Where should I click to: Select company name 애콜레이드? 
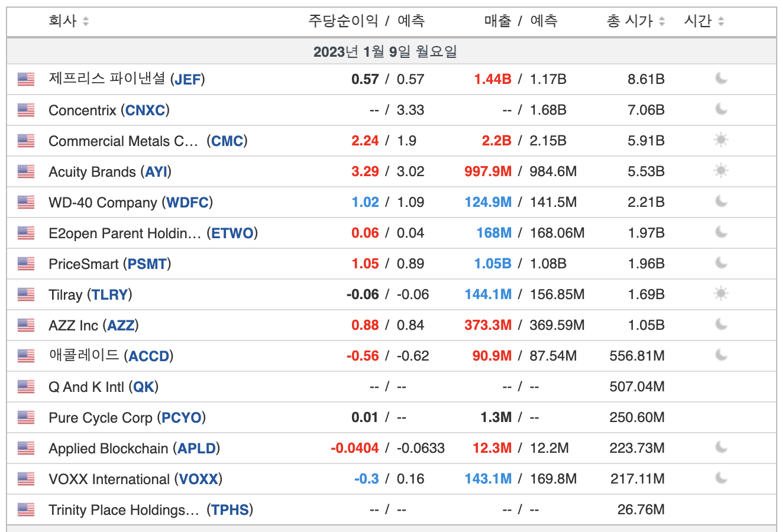[84, 355]
